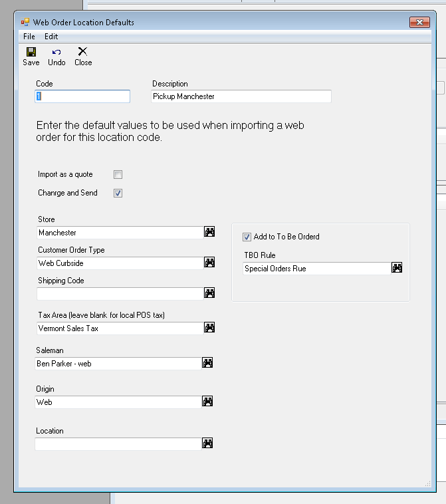Enable Import as a quote checkbox
The width and height of the screenshot is (446, 504).
click(118, 174)
